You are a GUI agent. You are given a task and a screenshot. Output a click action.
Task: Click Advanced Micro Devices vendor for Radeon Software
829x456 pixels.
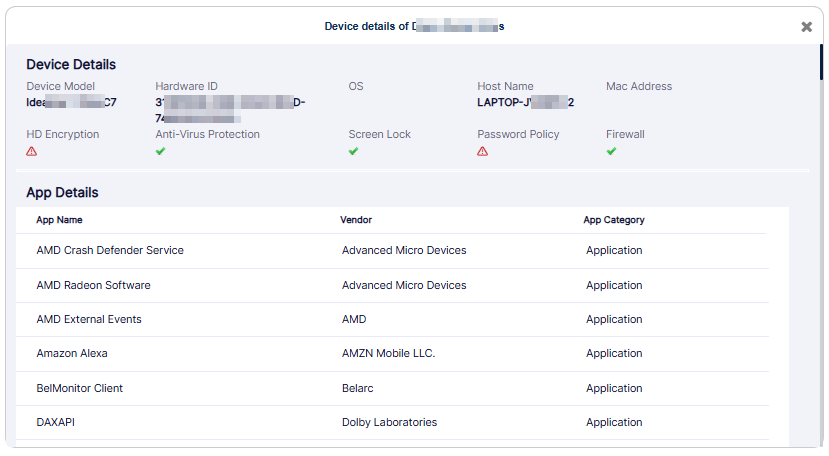click(404, 285)
